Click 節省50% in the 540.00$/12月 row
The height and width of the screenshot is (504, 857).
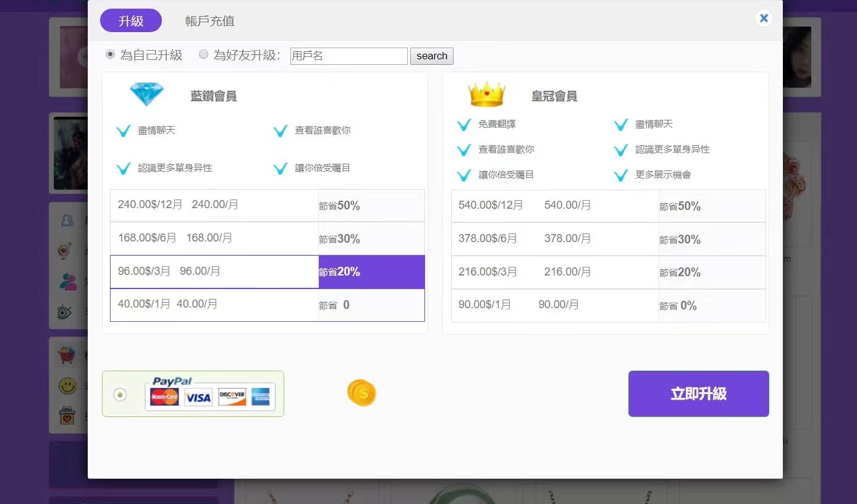coord(680,206)
